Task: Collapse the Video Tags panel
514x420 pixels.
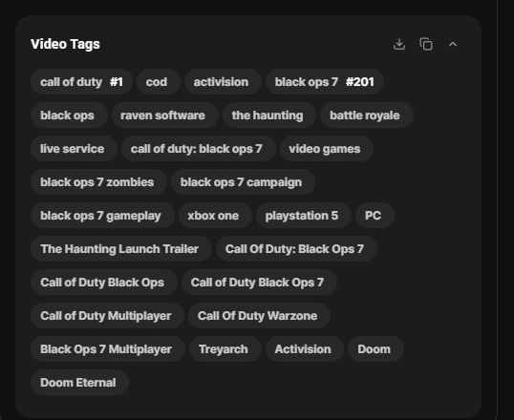Action: pyautogui.click(x=453, y=44)
